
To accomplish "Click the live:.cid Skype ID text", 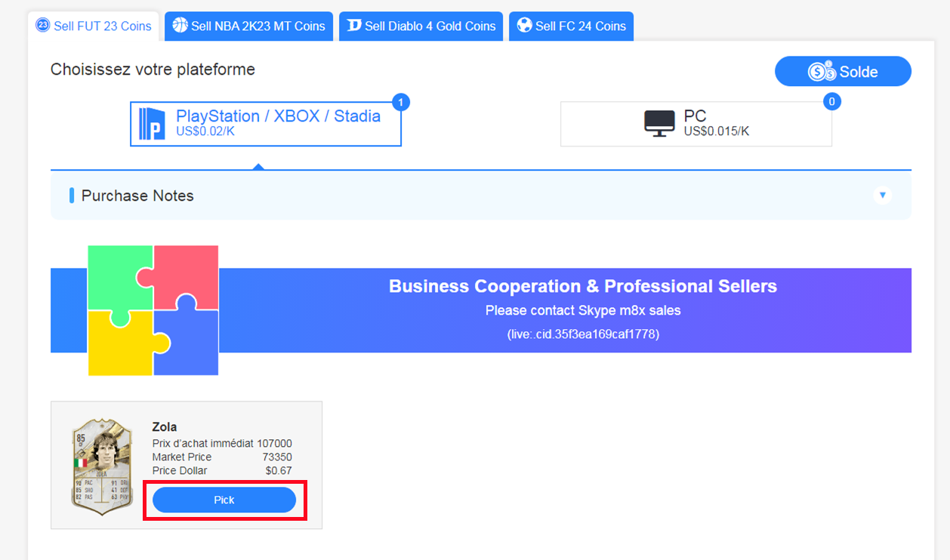I will coord(583,334).
